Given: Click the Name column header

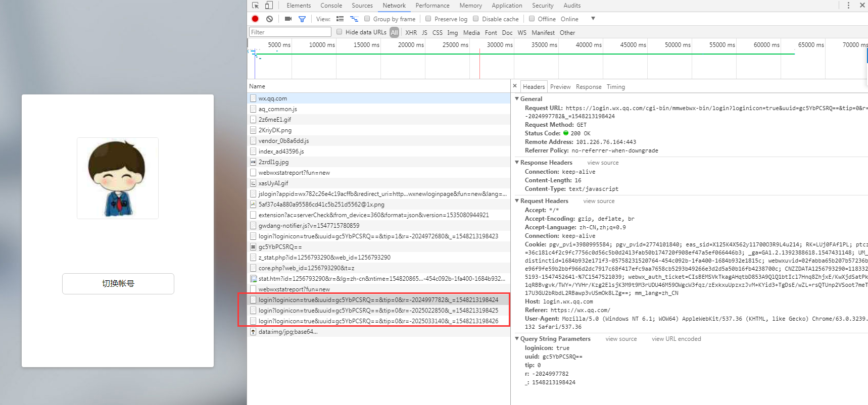Looking at the screenshot, I should pos(379,86).
